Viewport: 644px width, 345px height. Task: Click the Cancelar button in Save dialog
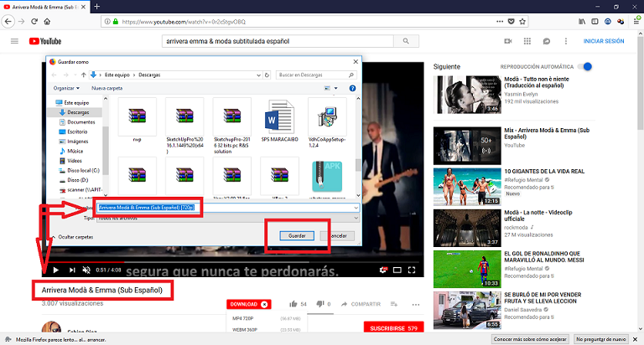point(338,236)
